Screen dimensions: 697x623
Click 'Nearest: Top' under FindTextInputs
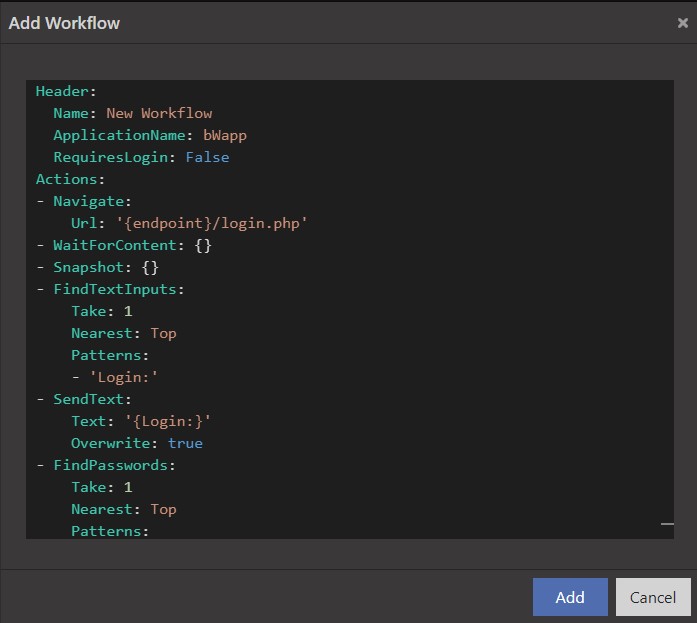pos(124,333)
